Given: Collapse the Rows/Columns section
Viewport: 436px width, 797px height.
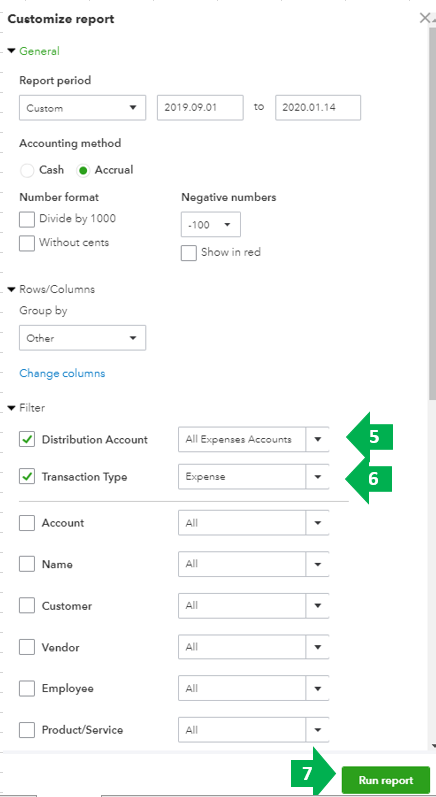Looking at the screenshot, I should point(12,289).
